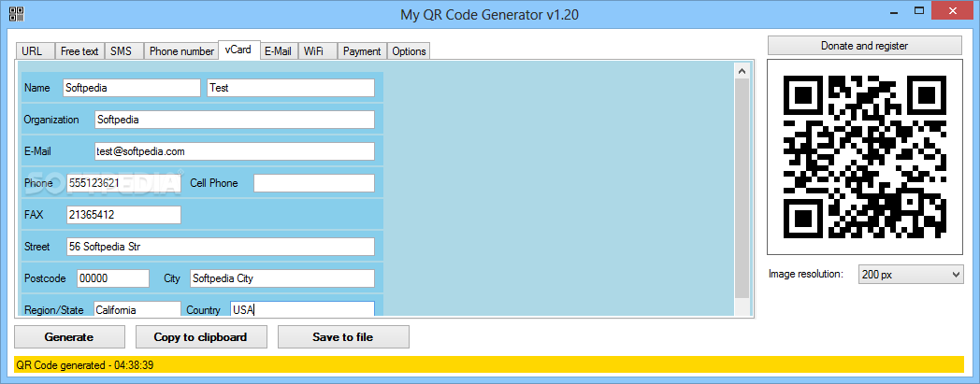
Task: Focus the first Name field containing Softpedia
Action: click(x=131, y=88)
